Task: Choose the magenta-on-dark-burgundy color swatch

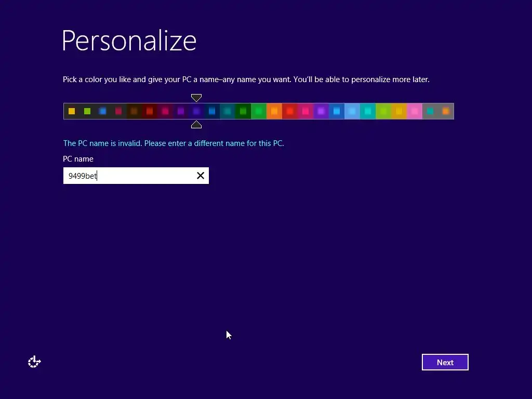Action: (165, 111)
